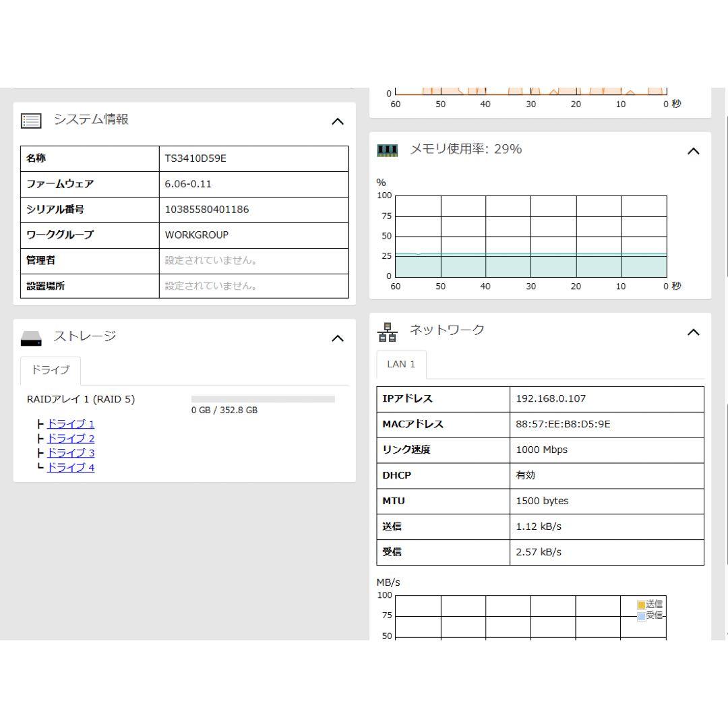Click the メモリ使用率 RAM chip icon
The width and height of the screenshot is (728, 728).
(x=388, y=150)
